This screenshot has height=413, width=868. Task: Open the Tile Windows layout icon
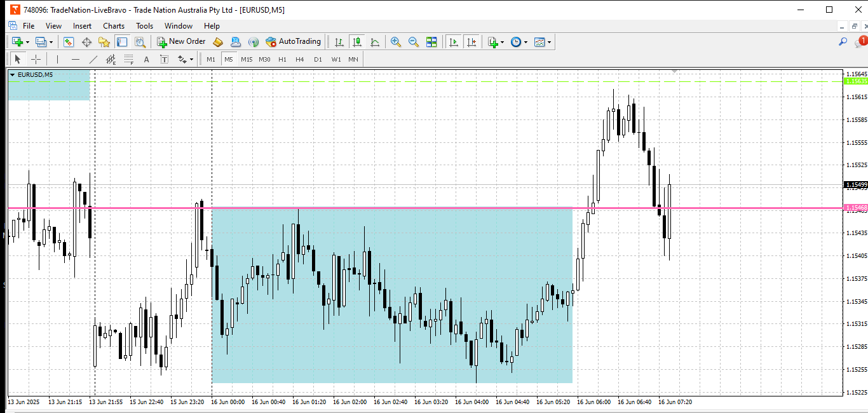(431, 42)
